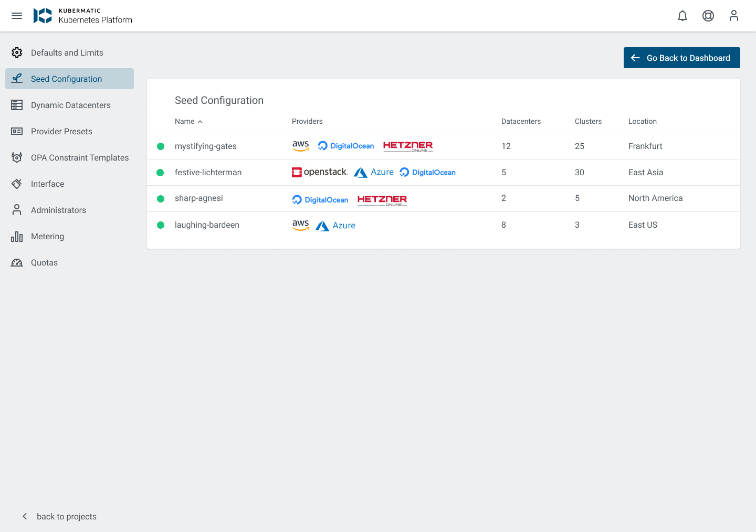This screenshot has height=532, width=756.
Task: Click the Kubermatic Kubernetes Platform logo
Action: [82, 16]
